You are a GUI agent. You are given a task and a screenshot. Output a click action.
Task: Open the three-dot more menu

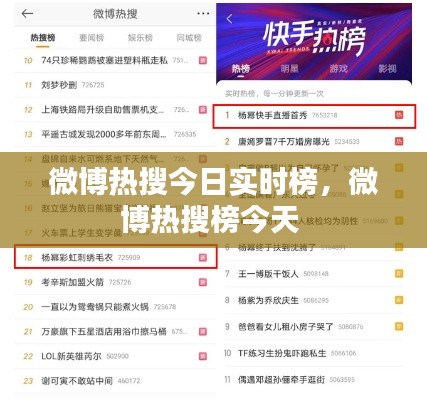[203, 14]
